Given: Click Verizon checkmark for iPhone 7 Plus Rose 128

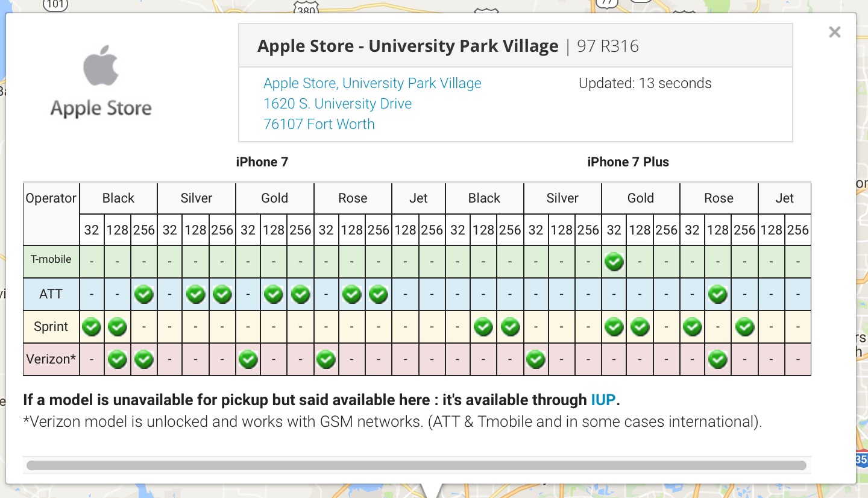Looking at the screenshot, I should pos(718,360).
